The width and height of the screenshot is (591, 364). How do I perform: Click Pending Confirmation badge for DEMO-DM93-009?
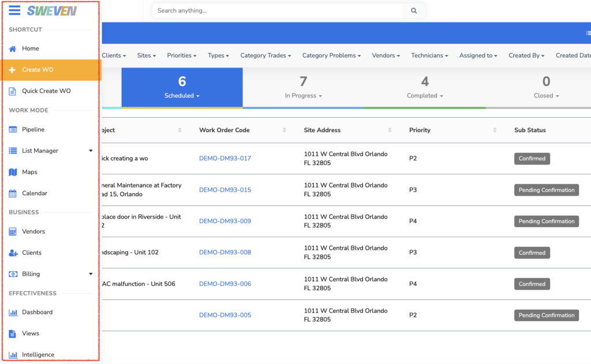(x=547, y=221)
